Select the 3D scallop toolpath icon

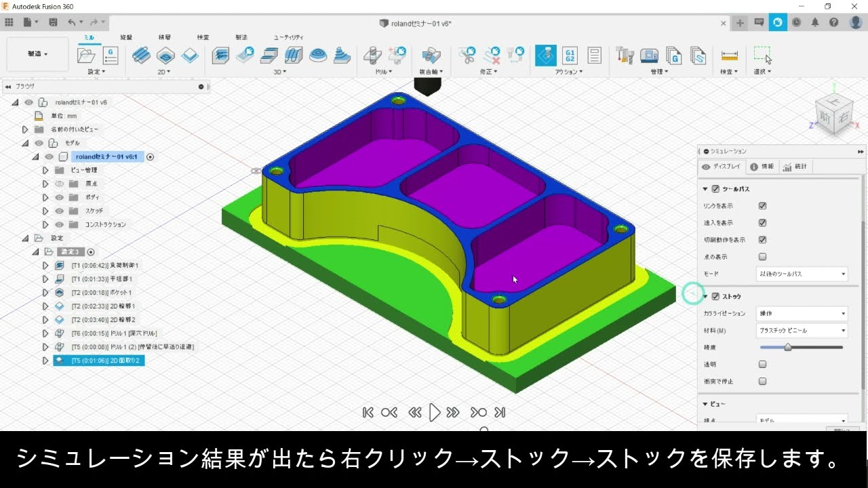coord(318,56)
